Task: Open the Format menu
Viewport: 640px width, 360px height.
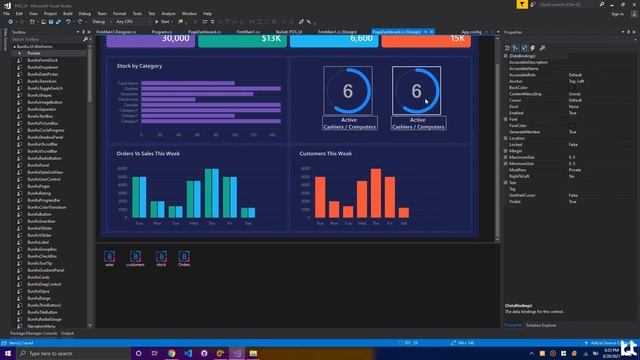Action: (x=120, y=13)
